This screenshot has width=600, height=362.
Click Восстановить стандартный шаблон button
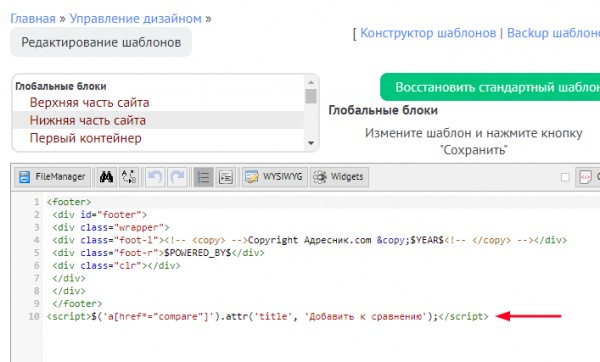pyautogui.click(x=490, y=87)
